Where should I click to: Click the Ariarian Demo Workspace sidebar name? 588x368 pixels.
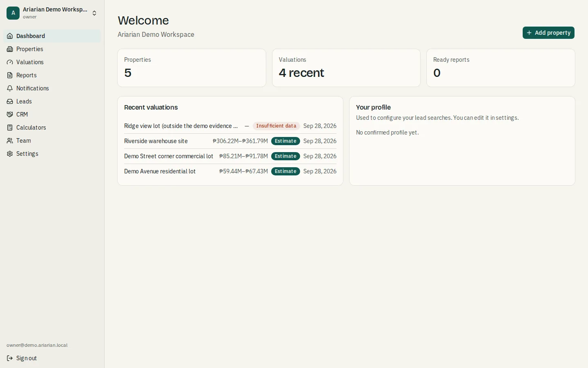(55, 9)
